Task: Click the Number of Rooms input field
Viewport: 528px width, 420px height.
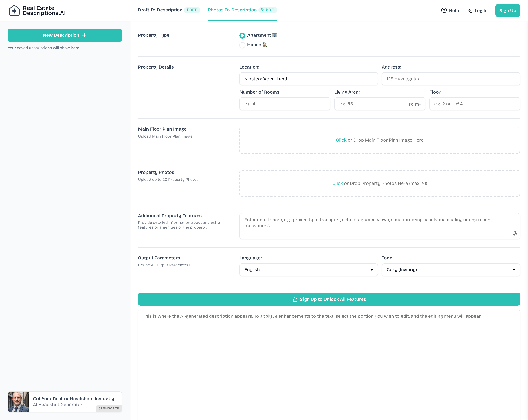Action: pyautogui.click(x=285, y=104)
